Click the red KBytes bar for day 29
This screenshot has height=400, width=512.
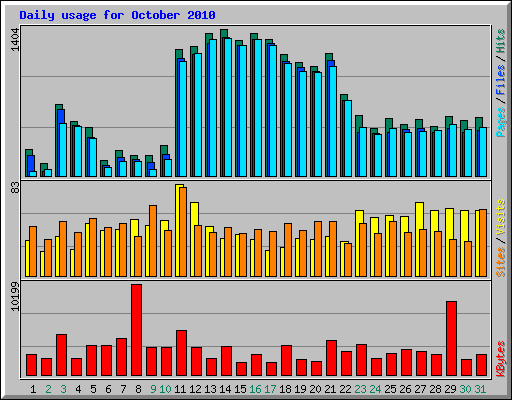click(451, 339)
